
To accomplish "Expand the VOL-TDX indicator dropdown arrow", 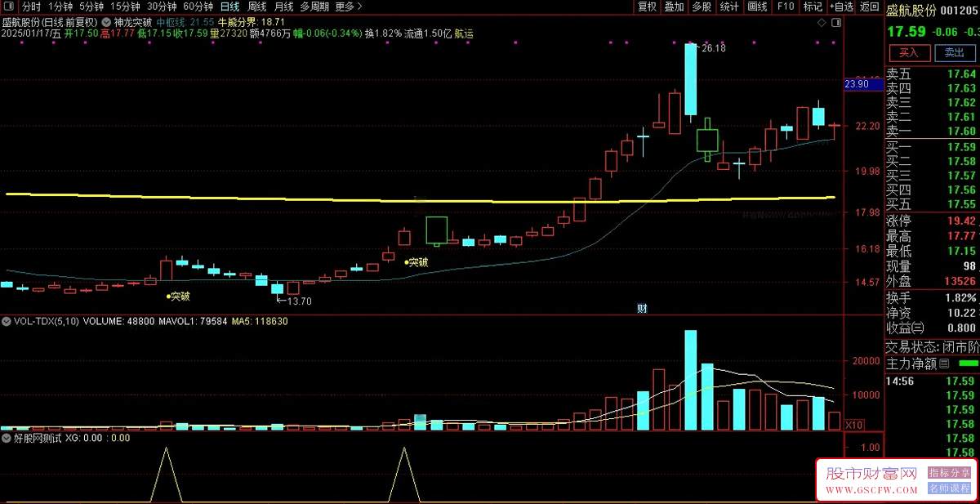I will [7, 322].
